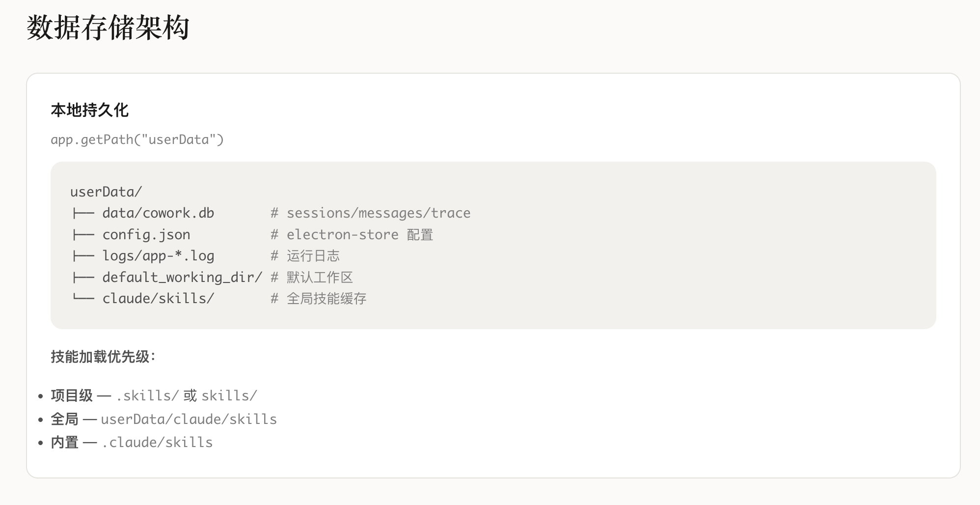The height and width of the screenshot is (505, 980).
Task: Select the data/cowork.db tree entry
Action: (158, 213)
